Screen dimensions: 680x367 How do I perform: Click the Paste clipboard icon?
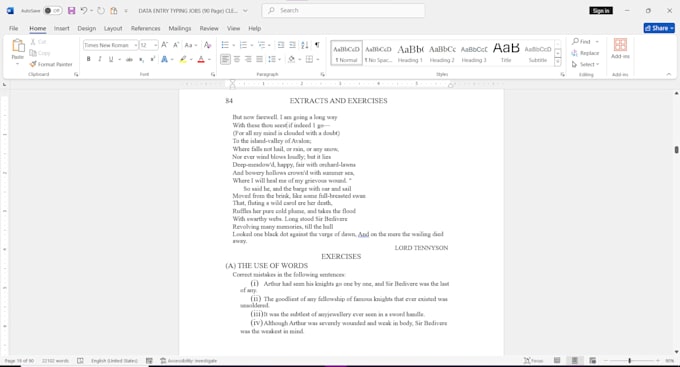(18, 46)
